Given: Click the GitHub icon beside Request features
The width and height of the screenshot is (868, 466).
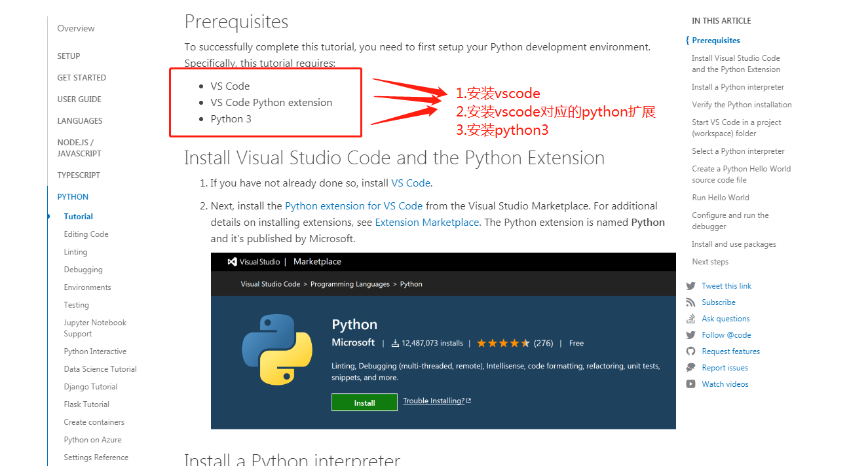Looking at the screenshot, I should (x=690, y=351).
